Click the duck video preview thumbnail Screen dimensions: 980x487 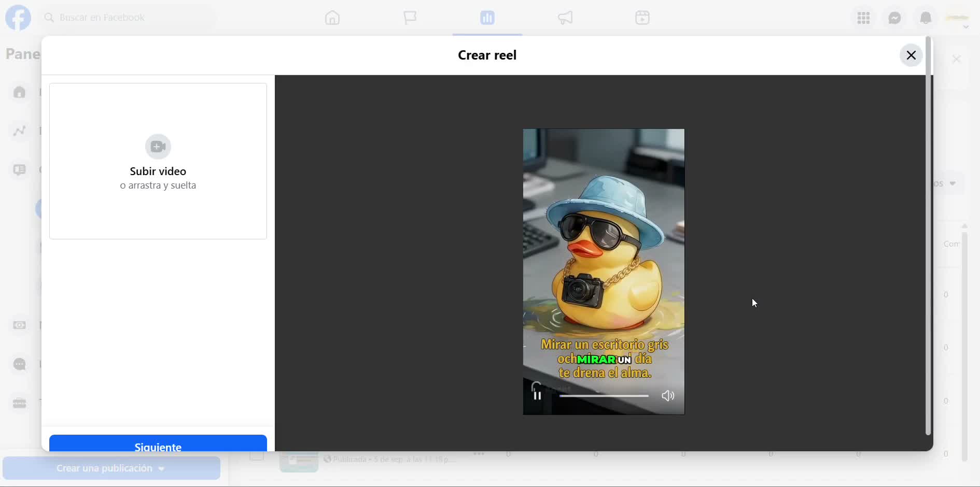pos(604,272)
